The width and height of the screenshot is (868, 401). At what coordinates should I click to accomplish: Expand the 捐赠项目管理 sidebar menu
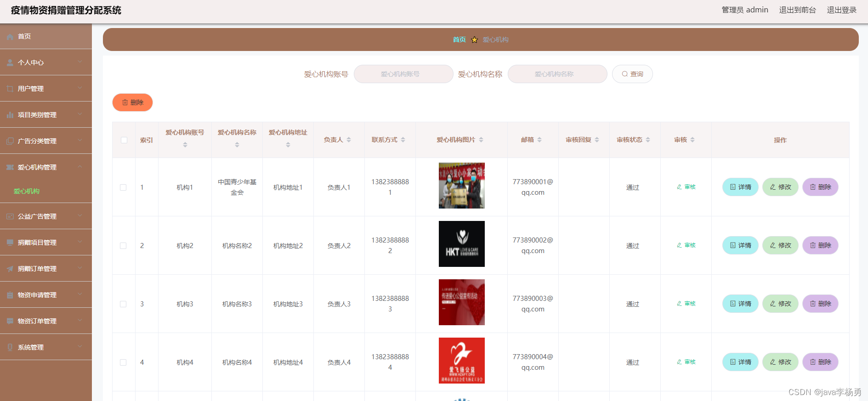click(46, 243)
